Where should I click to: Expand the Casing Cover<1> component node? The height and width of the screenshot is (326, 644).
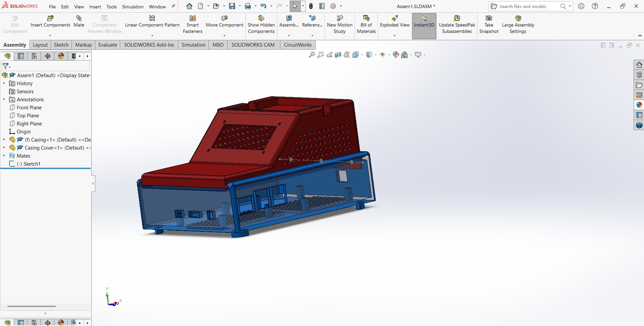4,148
